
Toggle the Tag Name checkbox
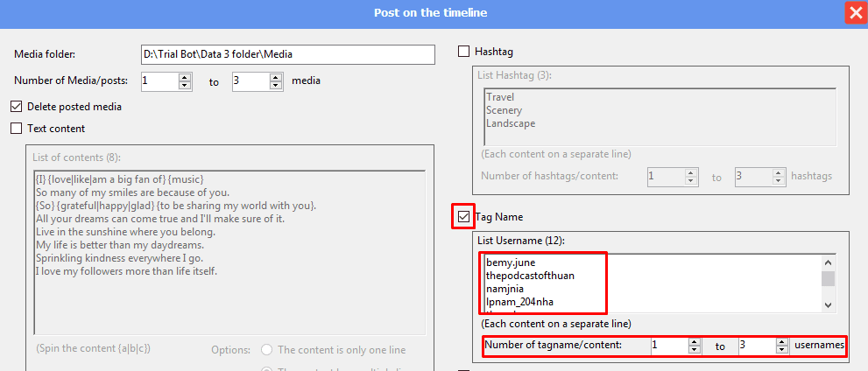click(x=463, y=216)
